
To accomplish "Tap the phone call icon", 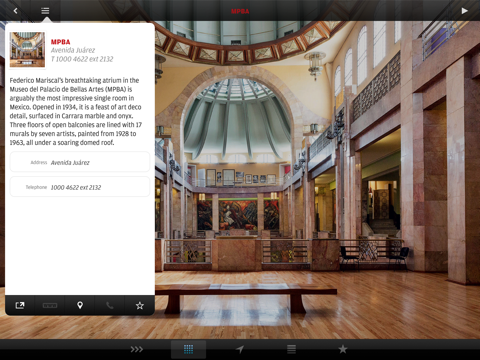I will tap(110, 305).
